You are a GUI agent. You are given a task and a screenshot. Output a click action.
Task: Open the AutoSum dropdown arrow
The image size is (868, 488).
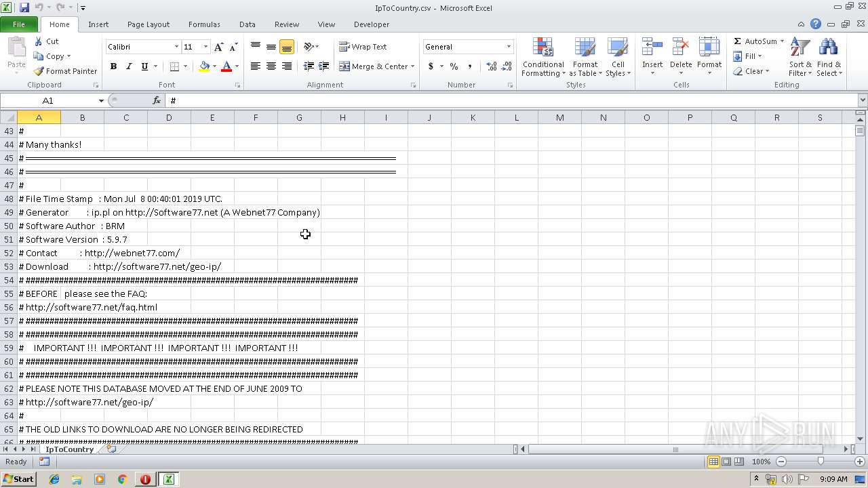click(x=782, y=41)
